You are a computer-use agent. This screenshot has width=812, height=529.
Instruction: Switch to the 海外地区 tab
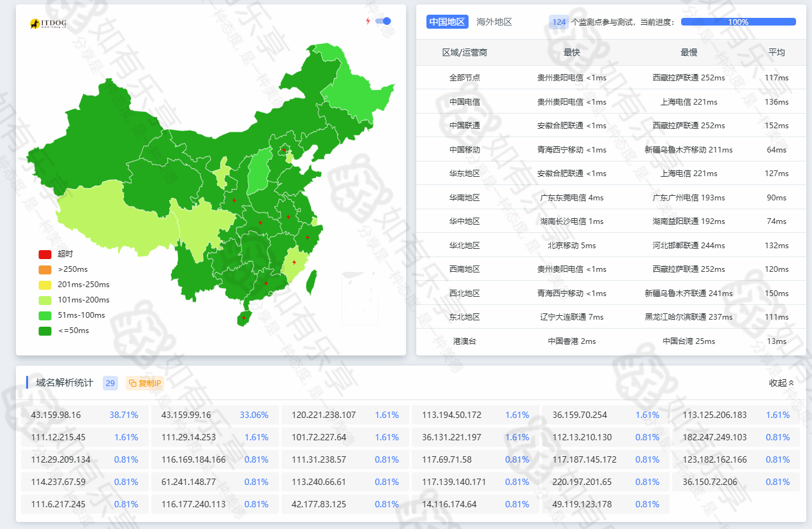[494, 22]
